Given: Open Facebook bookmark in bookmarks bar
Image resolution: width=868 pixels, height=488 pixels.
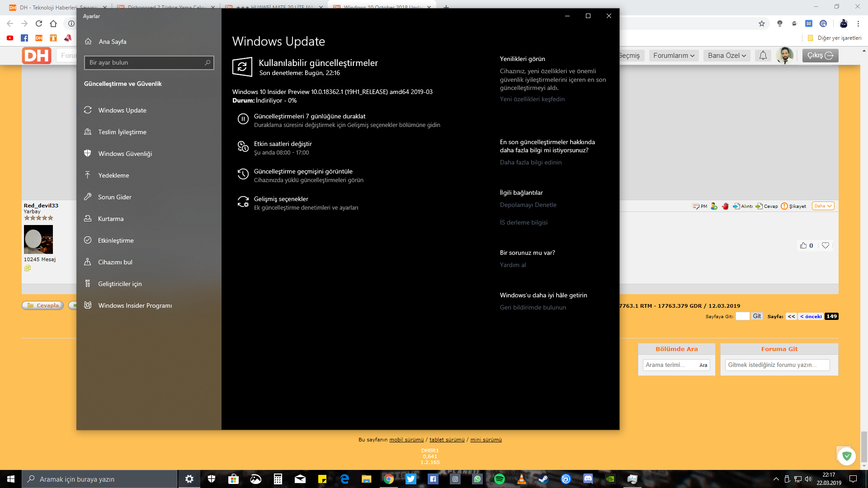Looking at the screenshot, I should 24,38.
